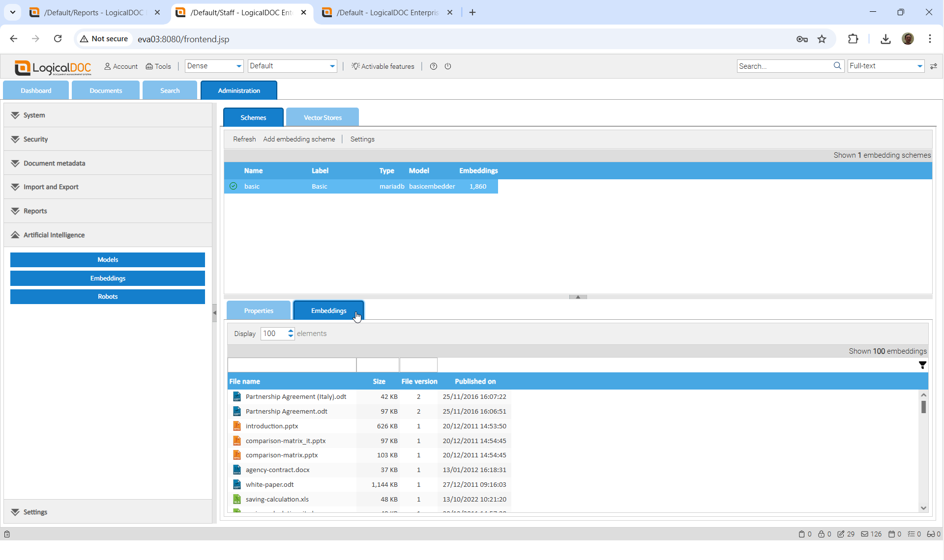Click the File name filter input field
This screenshot has height=560, width=944.
click(292, 365)
